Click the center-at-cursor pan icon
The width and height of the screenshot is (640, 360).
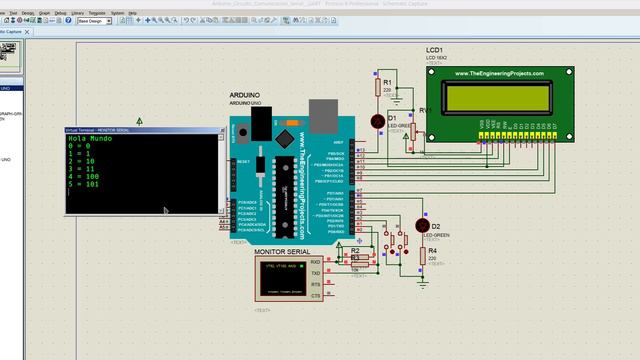(x=148, y=20)
